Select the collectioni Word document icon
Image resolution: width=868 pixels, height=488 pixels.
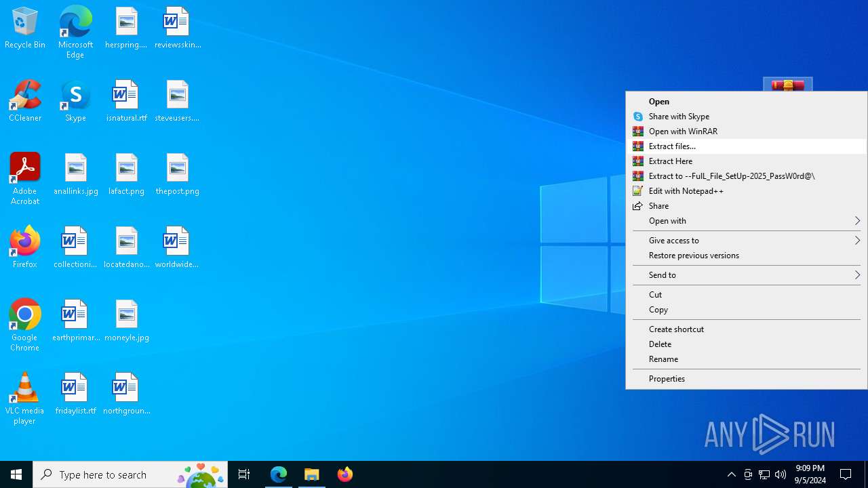click(75, 248)
